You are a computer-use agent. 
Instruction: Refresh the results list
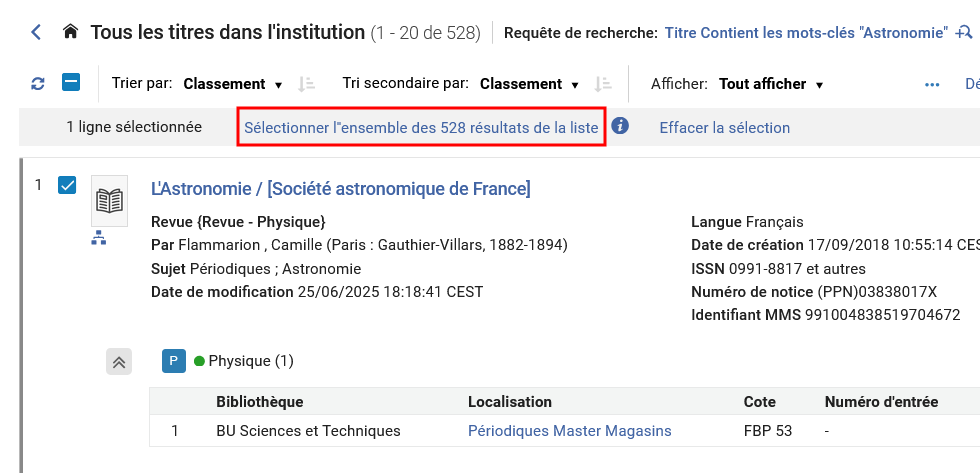pyautogui.click(x=38, y=84)
